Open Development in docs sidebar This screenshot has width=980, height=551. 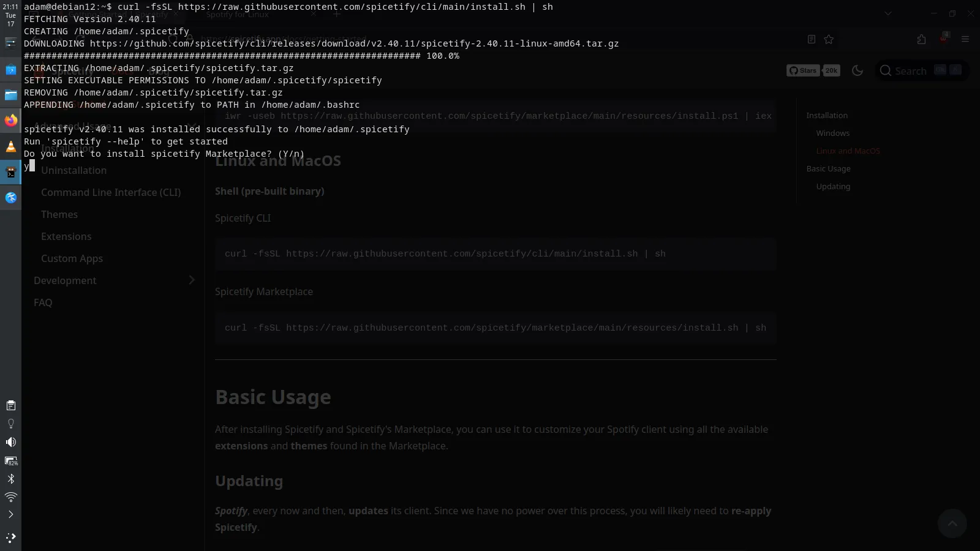tap(65, 280)
